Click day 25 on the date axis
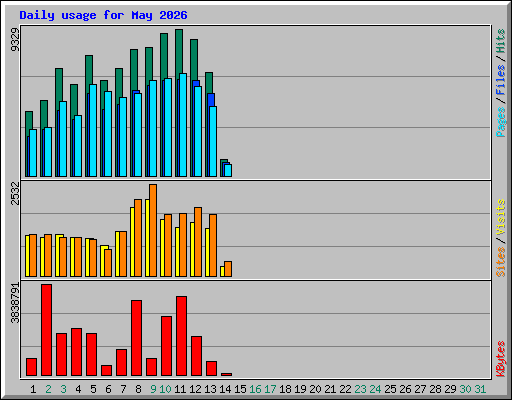 pos(390,389)
